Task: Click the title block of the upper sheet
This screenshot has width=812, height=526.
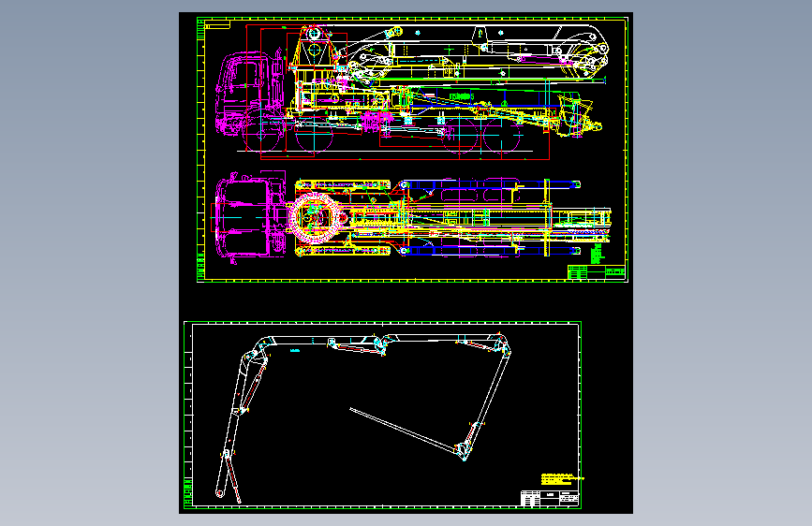Action: 597,272
